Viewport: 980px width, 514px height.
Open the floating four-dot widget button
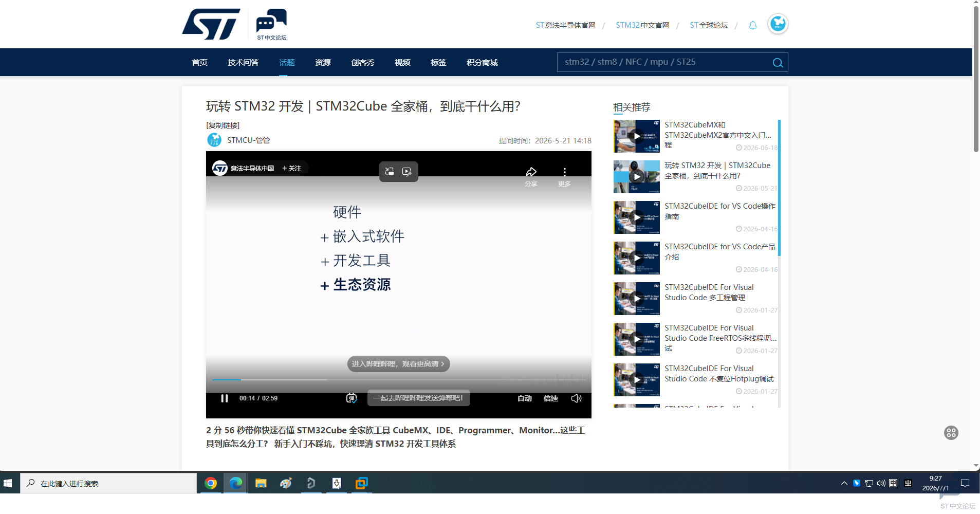[x=951, y=433]
